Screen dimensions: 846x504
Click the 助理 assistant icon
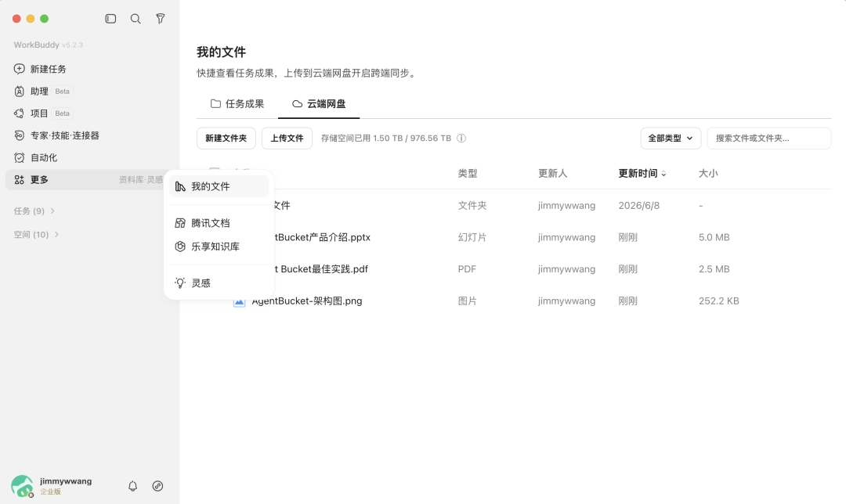(x=20, y=91)
